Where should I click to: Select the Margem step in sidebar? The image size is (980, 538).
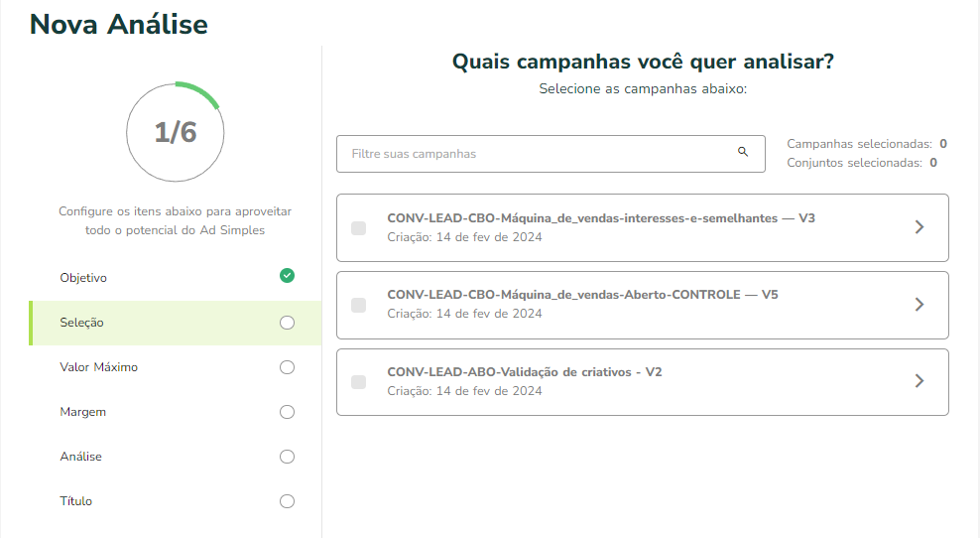(x=82, y=412)
